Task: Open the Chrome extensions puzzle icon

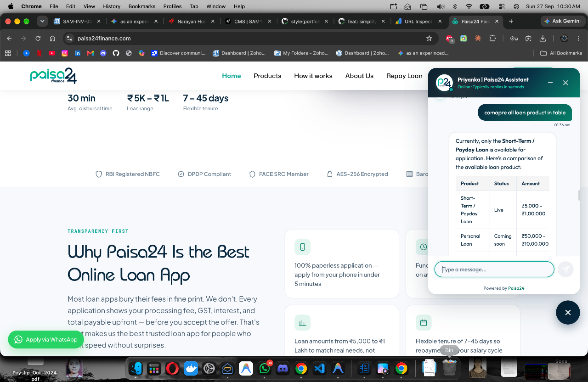Action: (493, 39)
